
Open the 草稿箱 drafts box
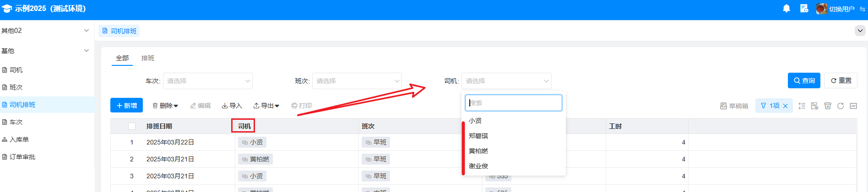pos(734,106)
